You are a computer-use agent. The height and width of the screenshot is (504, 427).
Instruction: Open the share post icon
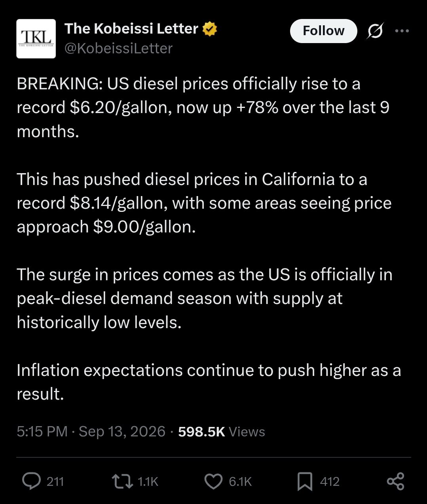[x=395, y=481]
